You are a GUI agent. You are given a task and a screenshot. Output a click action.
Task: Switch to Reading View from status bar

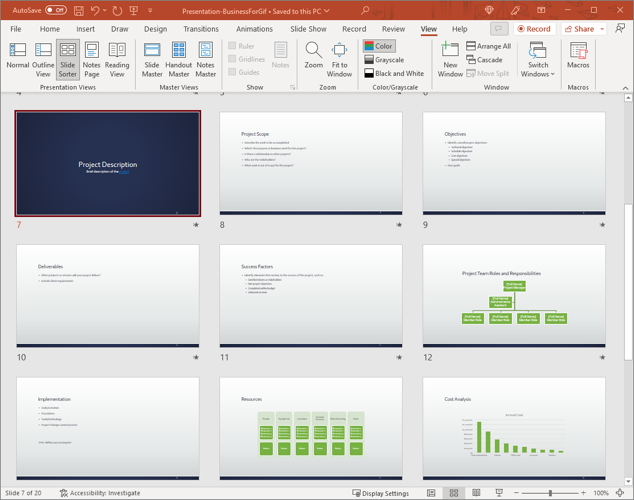476,493
